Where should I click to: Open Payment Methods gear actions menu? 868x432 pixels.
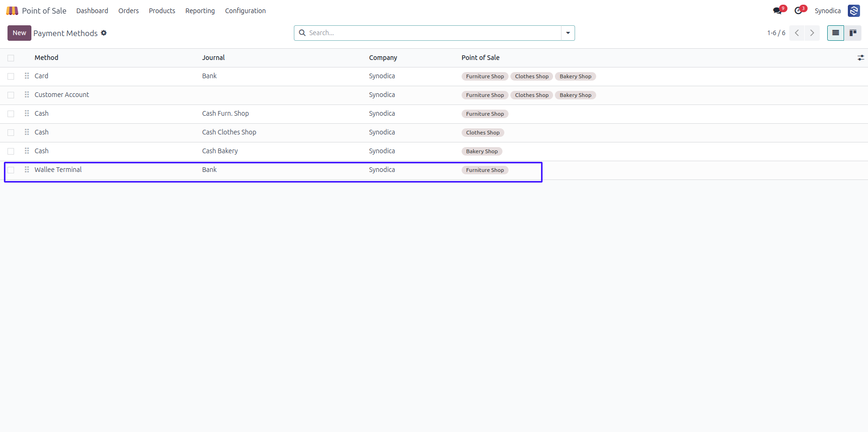click(104, 33)
